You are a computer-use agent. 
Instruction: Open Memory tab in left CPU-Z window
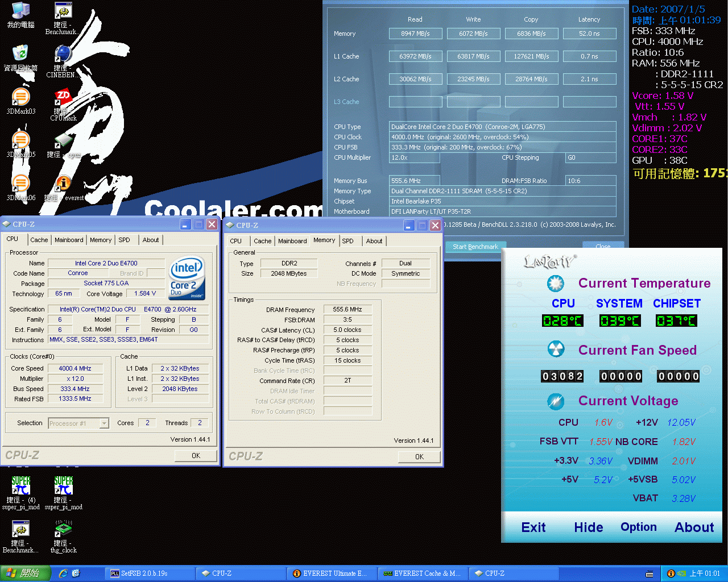coord(101,240)
